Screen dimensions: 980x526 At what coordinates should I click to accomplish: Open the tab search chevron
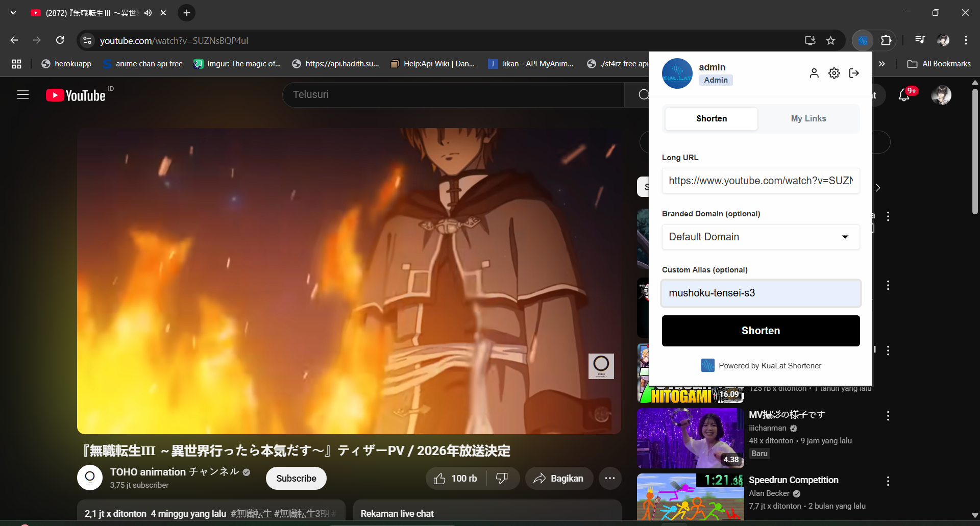pyautogui.click(x=13, y=13)
